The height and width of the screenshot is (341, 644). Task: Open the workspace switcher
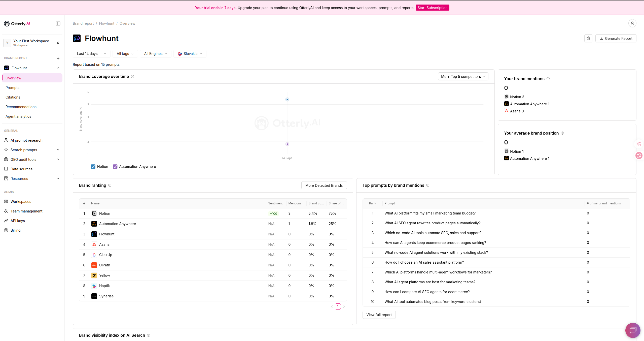[32, 43]
